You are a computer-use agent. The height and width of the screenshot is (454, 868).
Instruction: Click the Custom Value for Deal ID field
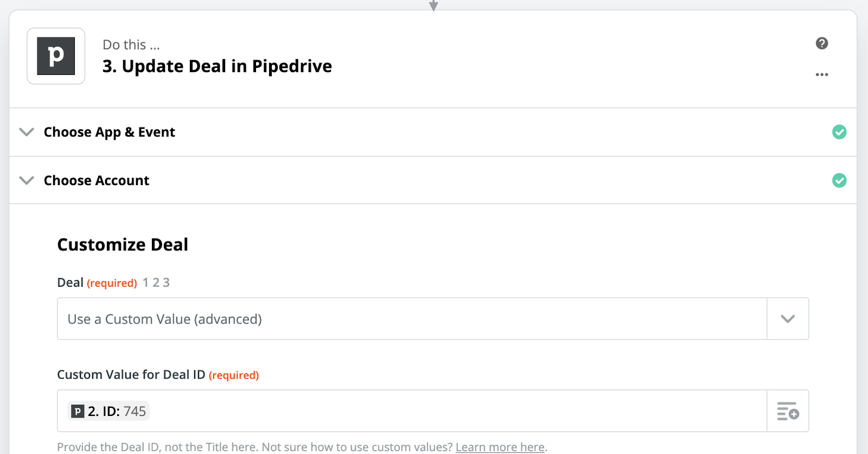tap(412, 411)
